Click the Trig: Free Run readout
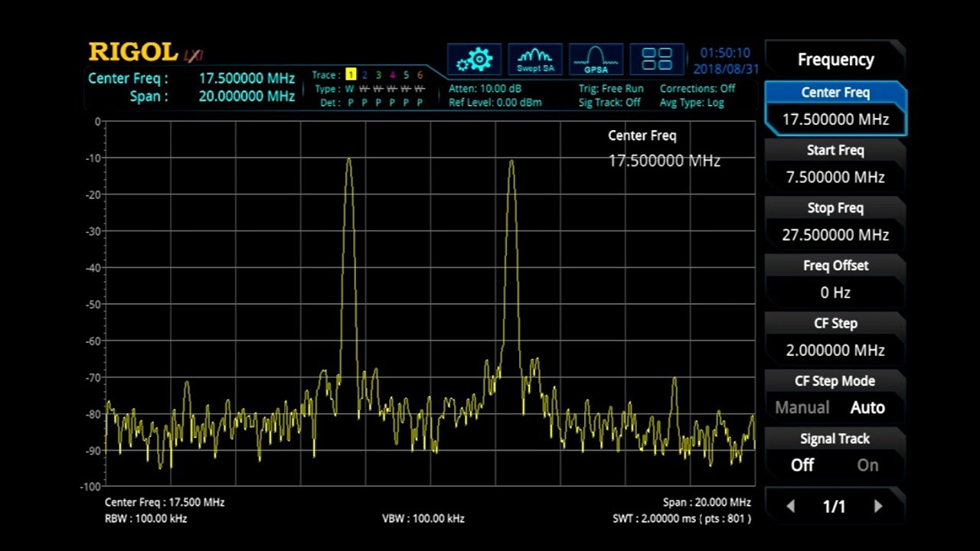 (x=611, y=89)
